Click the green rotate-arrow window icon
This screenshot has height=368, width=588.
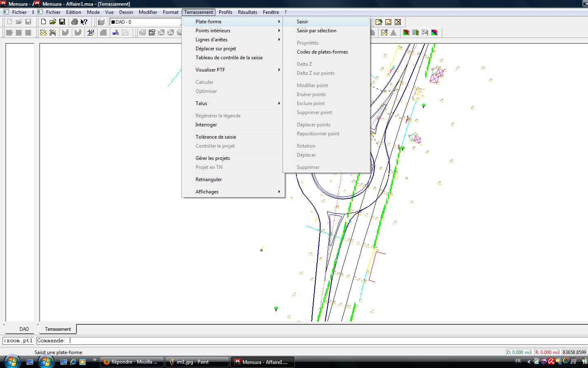[x=379, y=22]
